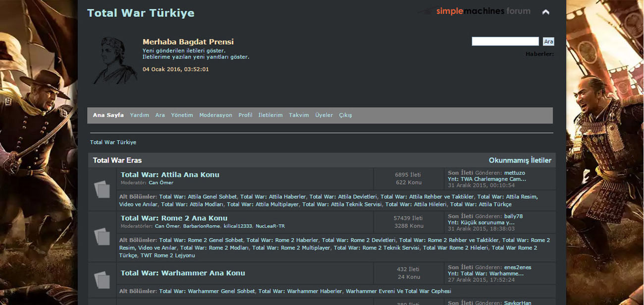644x305 pixels.
Task: Focus the forum search input field
Action: coord(505,41)
